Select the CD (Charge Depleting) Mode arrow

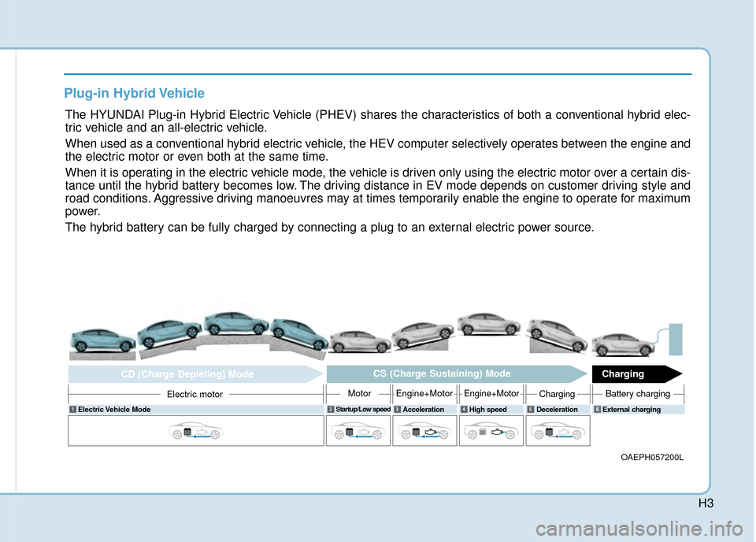[x=196, y=374]
